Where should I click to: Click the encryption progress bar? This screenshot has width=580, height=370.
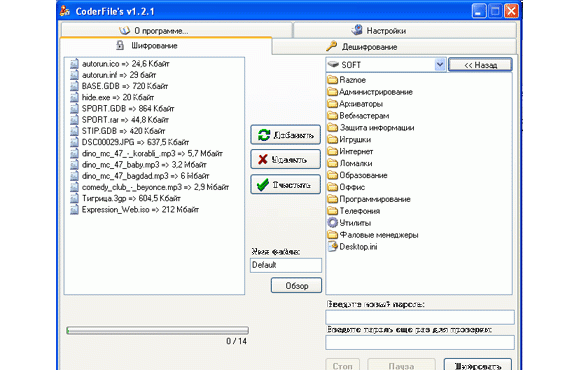click(158, 330)
